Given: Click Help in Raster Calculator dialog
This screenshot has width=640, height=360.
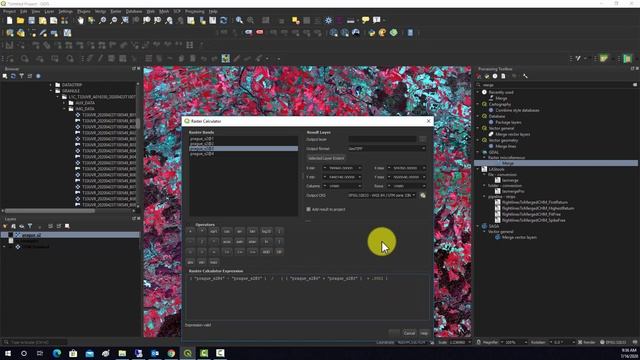Looking at the screenshot, I should (424, 333).
